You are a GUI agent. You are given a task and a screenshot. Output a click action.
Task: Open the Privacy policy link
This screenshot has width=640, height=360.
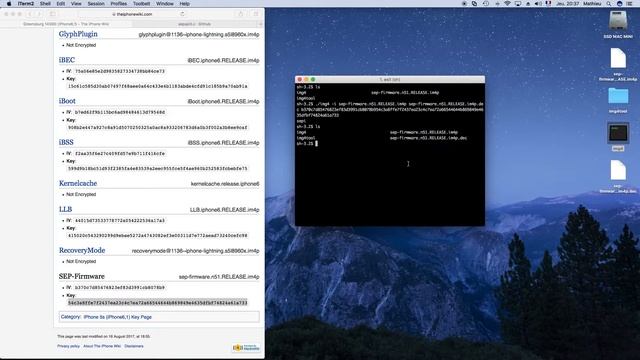(68, 346)
